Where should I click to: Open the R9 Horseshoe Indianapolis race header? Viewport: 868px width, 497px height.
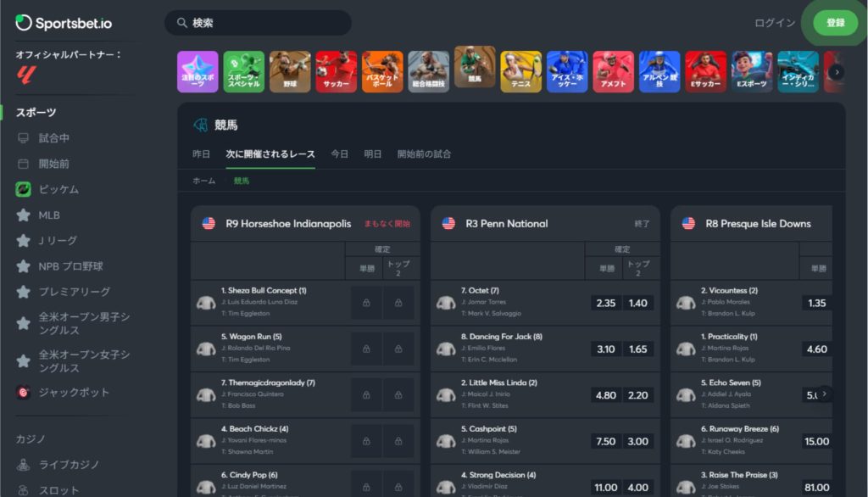pyautogui.click(x=305, y=223)
